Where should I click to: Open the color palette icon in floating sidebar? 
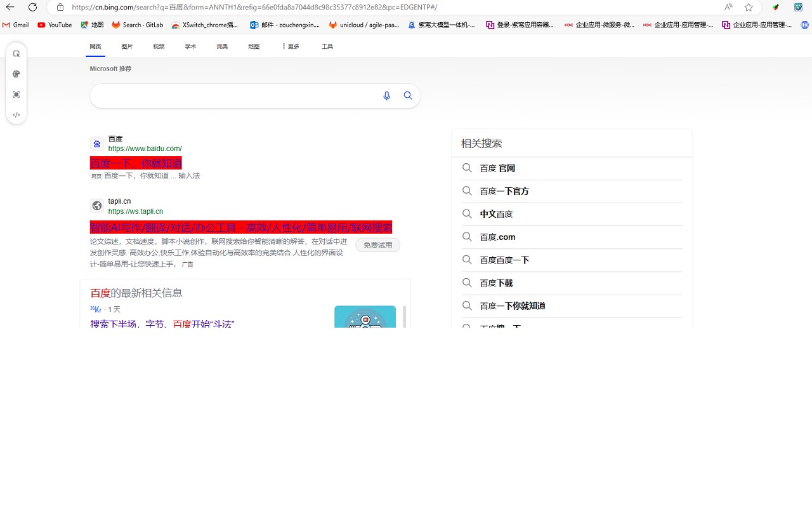point(16,74)
